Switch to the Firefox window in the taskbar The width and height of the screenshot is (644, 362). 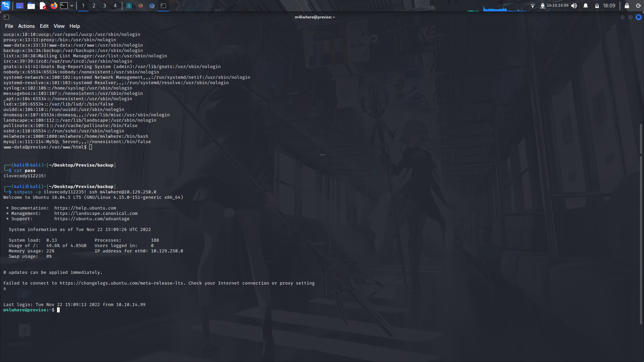click(x=141, y=6)
